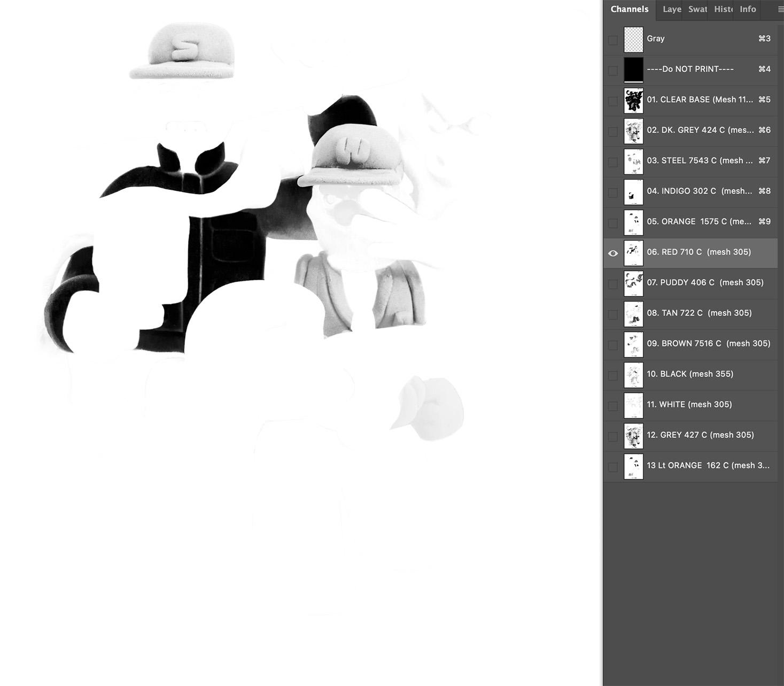Hide the 06. RED 710 C channel
The image size is (784, 686).
coord(612,253)
